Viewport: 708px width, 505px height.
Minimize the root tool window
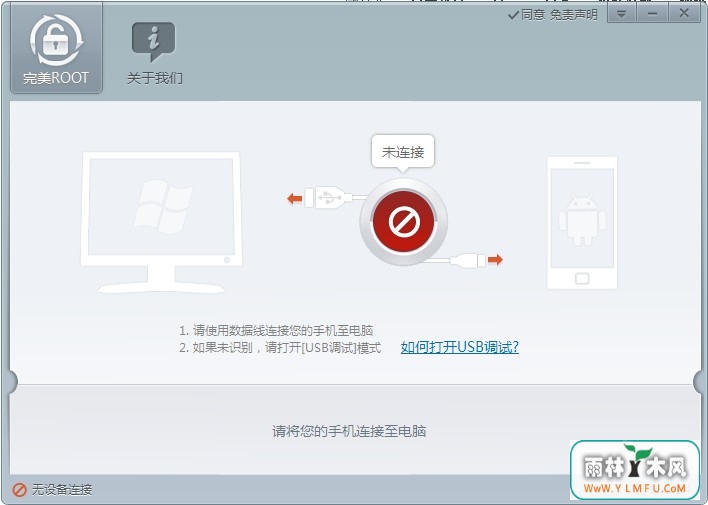pyautogui.click(x=652, y=14)
